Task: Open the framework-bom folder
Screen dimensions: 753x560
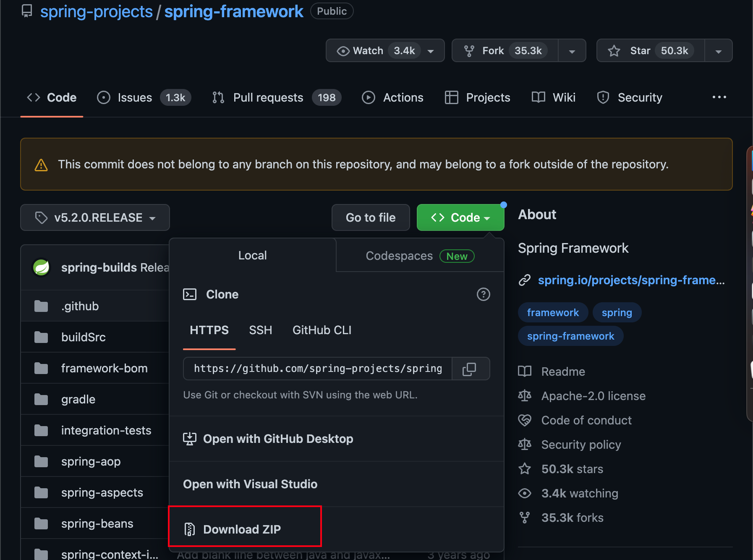Action: click(105, 368)
